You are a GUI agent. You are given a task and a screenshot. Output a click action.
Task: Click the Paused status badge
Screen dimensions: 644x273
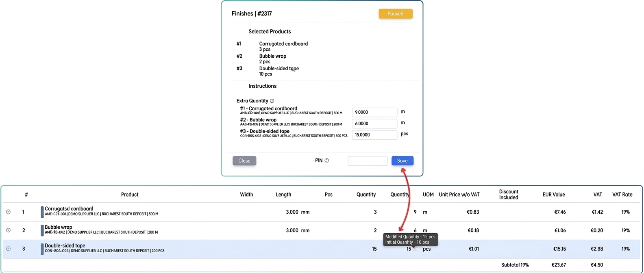396,13
